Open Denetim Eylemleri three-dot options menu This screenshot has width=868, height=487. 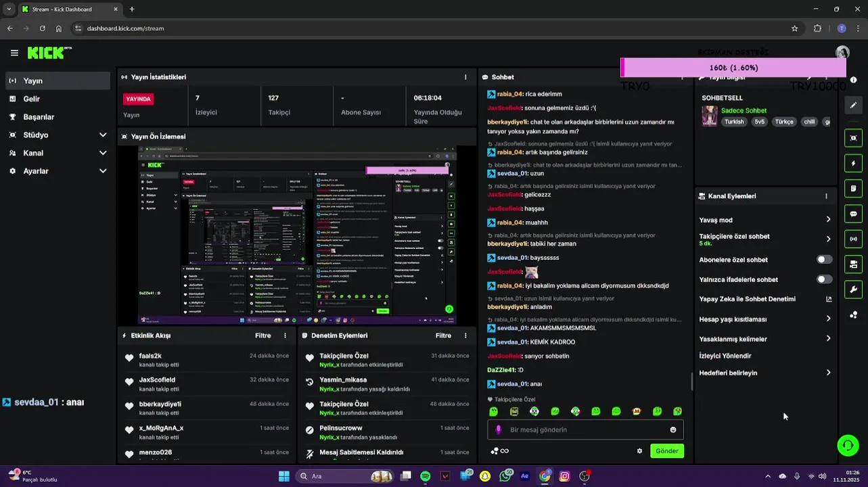[x=465, y=335]
